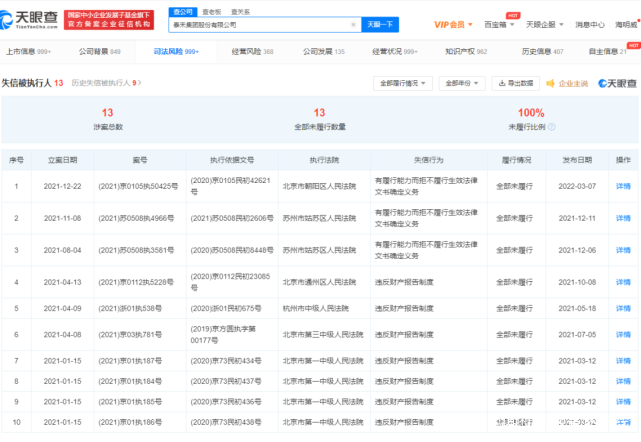Expand the 全部年份 dropdown
Image resolution: width=641 pixels, height=442 pixels.
pos(461,84)
